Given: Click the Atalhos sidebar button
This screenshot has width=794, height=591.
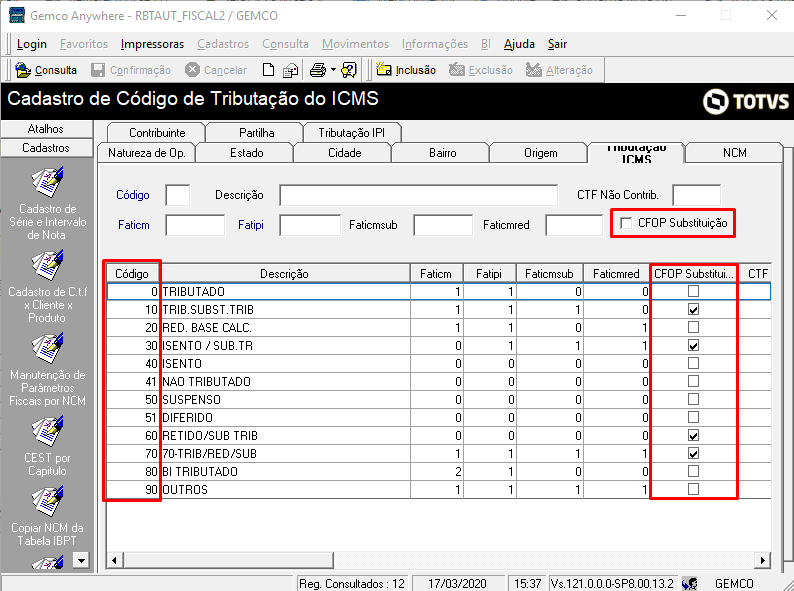Looking at the screenshot, I should tap(46, 129).
